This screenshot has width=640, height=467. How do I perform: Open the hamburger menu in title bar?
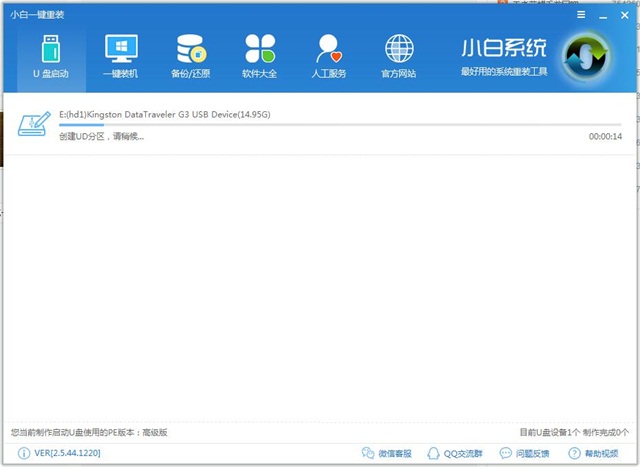[581, 15]
